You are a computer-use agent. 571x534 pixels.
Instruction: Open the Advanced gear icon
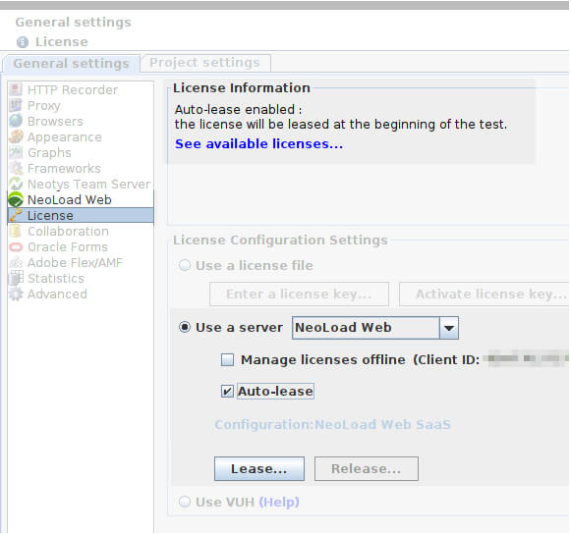point(16,294)
